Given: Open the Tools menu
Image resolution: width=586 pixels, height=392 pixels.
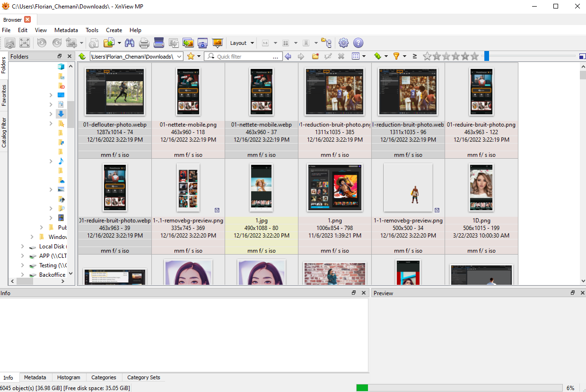Looking at the screenshot, I should tap(92, 30).
